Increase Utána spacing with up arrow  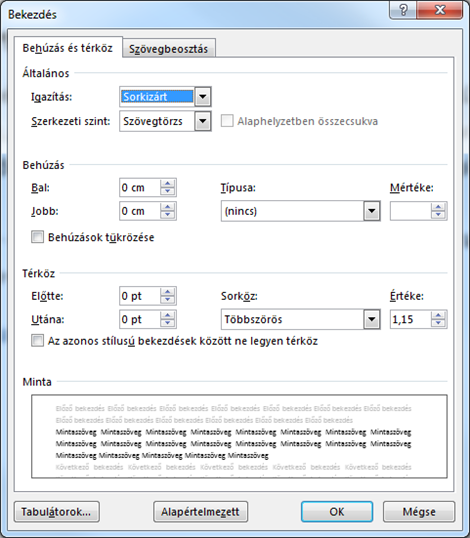pyautogui.click(x=167, y=315)
